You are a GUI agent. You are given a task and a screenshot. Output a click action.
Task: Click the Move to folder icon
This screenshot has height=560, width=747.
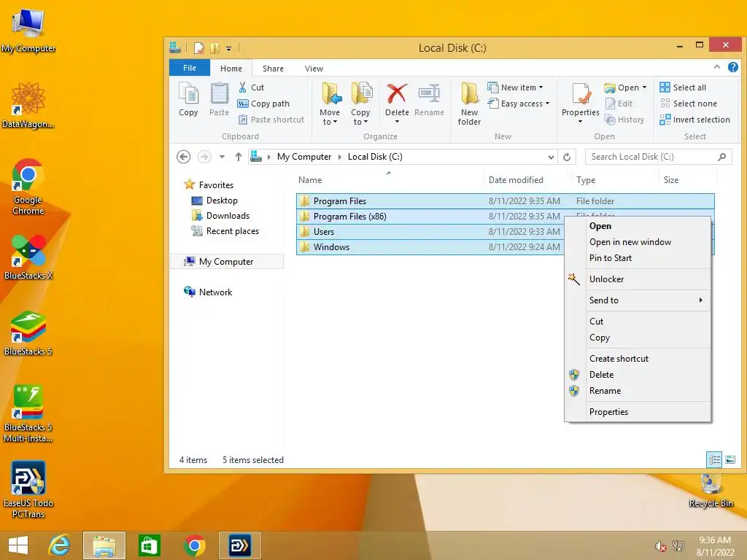pos(331,93)
